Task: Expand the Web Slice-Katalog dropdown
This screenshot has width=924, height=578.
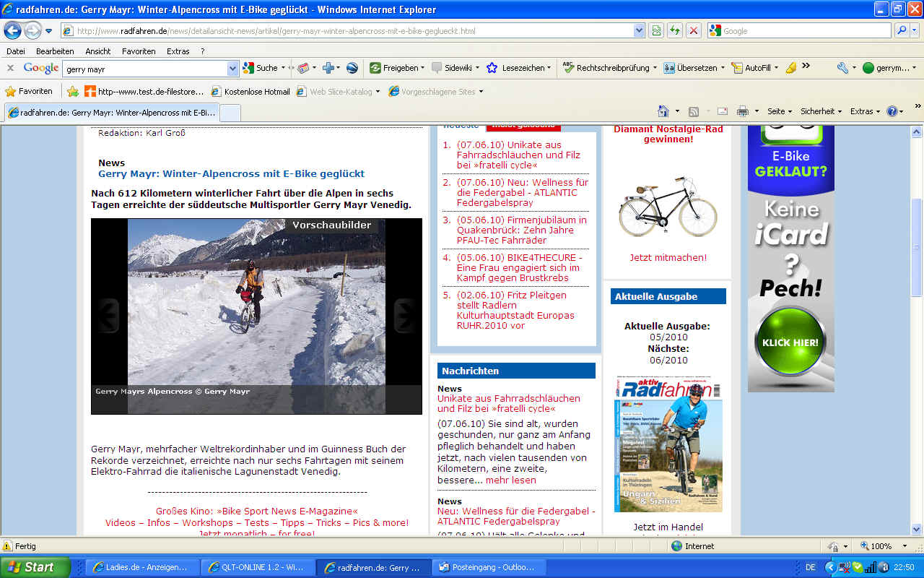Action: [377, 92]
